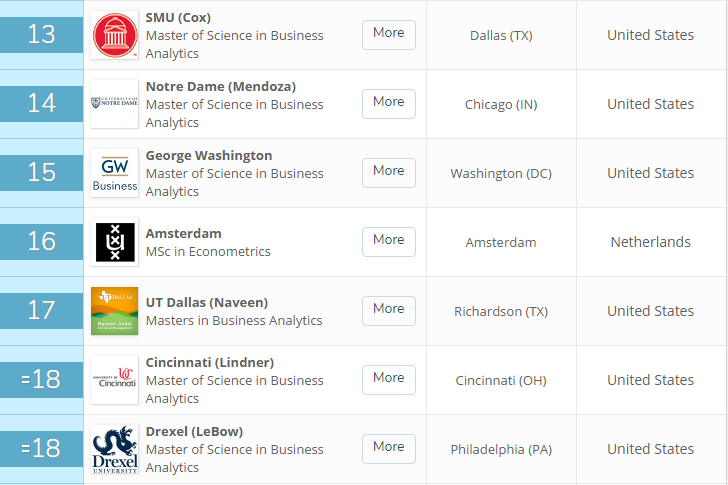Click the University of Amsterdam logo
This screenshot has width=728, height=485.
pos(114,242)
